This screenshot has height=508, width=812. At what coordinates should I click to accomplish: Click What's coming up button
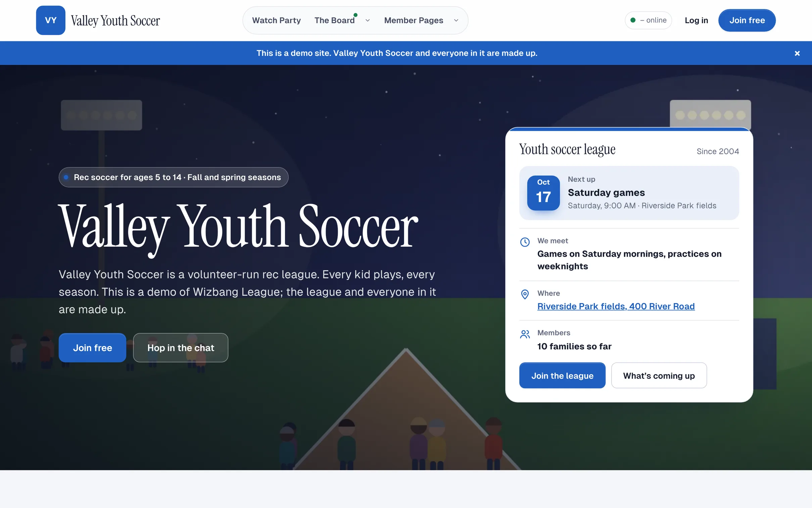[x=659, y=376]
